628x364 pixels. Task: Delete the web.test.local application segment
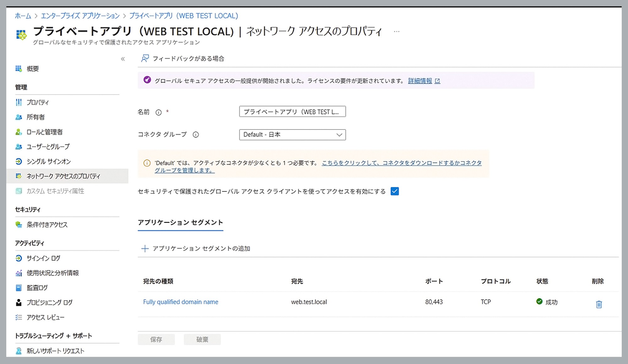click(x=599, y=304)
